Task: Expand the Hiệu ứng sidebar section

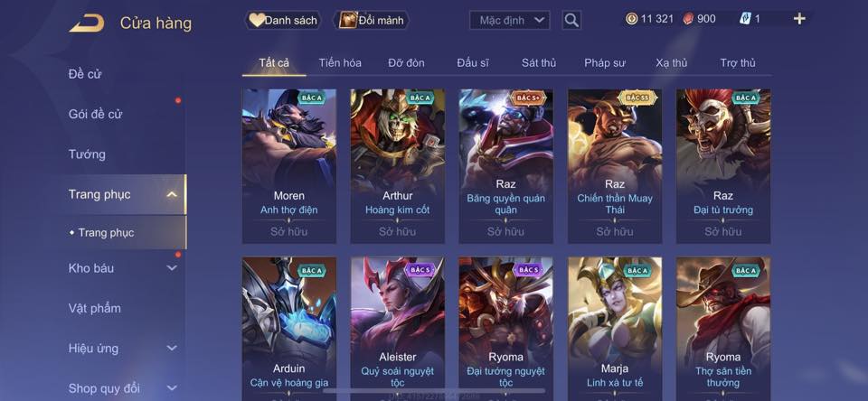Action: click(172, 348)
